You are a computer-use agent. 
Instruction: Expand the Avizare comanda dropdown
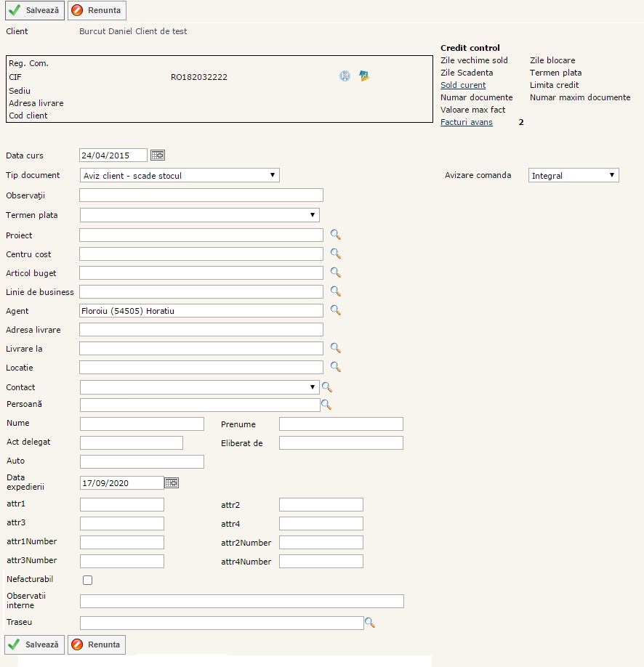pyautogui.click(x=573, y=175)
